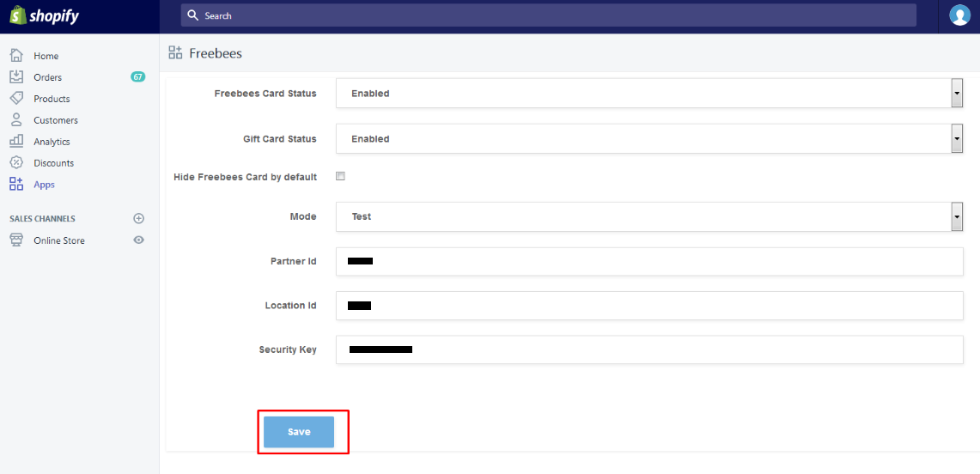Screen dimensions: 980x474
Task: Click the Discounts badge icon
Action: click(17, 163)
